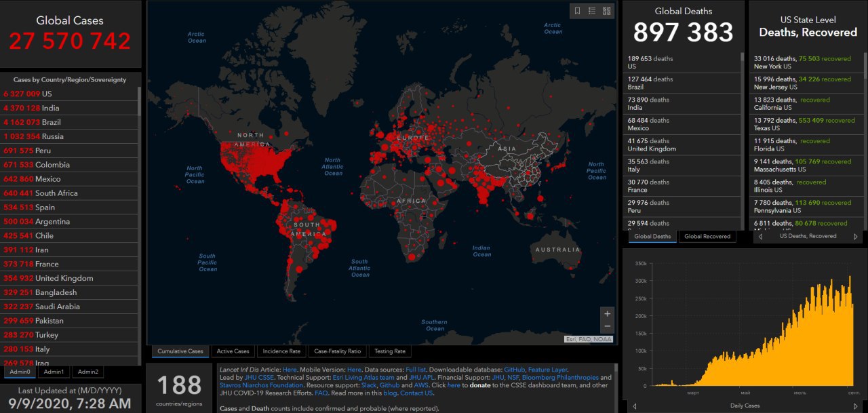Open the Feature Layer link
Screen dimensions: 868x413
(547, 370)
